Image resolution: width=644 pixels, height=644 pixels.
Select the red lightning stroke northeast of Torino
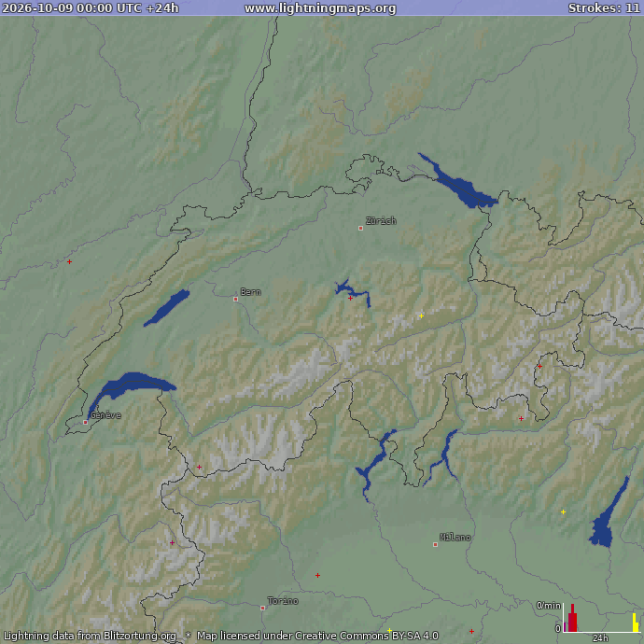pos(318,576)
